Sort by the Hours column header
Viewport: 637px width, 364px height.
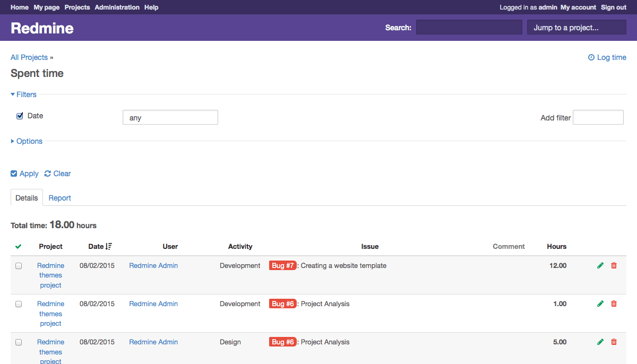click(557, 246)
